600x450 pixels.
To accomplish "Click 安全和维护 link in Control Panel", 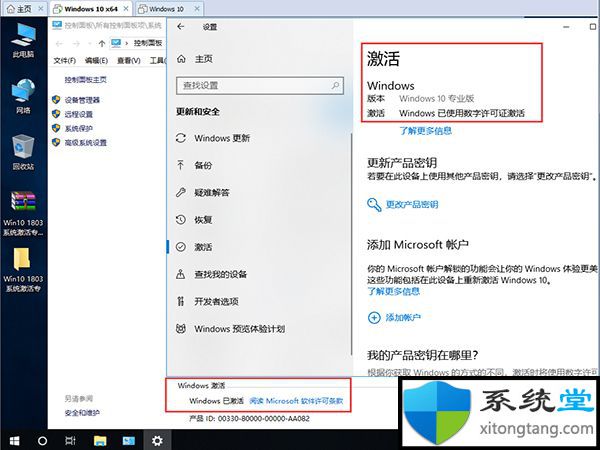I will tap(82, 413).
